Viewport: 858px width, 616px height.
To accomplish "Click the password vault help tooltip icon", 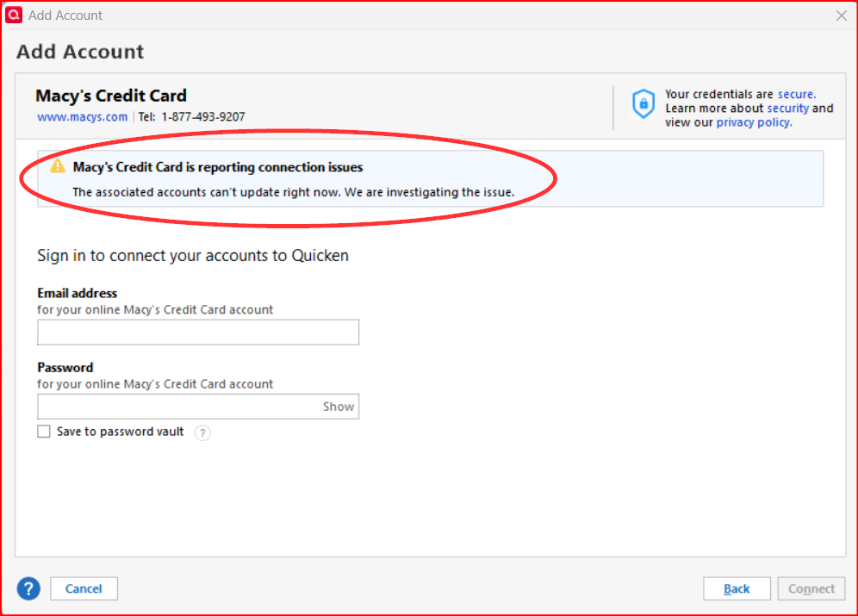I will (x=202, y=432).
